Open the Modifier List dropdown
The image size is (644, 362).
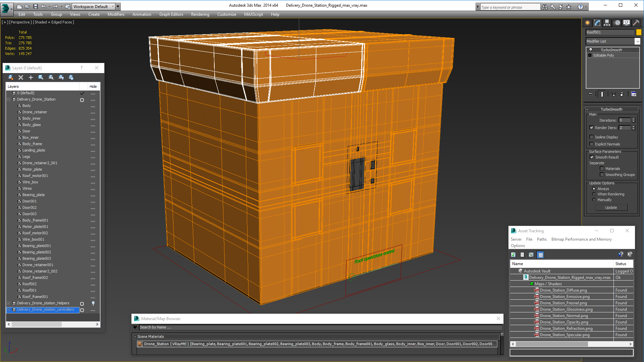(637, 41)
